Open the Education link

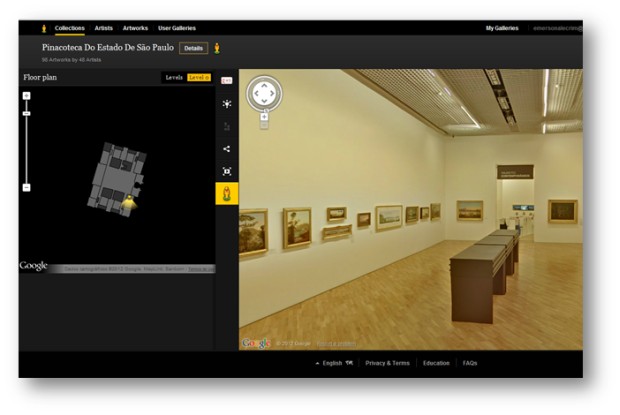pos(436,363)
